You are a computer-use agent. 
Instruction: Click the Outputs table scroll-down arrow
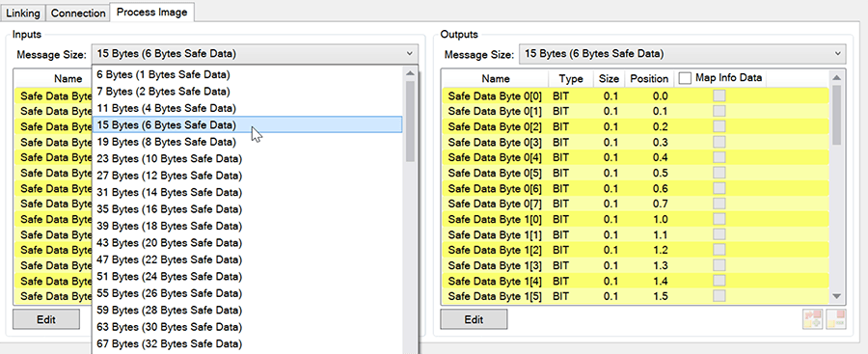pyautogui.click(x=836, y=297)
